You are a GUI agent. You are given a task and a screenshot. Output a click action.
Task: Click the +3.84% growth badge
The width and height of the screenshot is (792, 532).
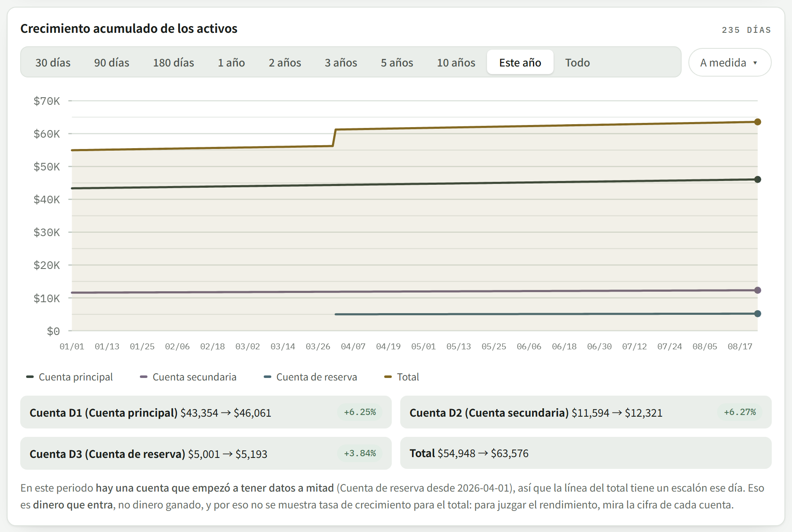pos(360,453)
